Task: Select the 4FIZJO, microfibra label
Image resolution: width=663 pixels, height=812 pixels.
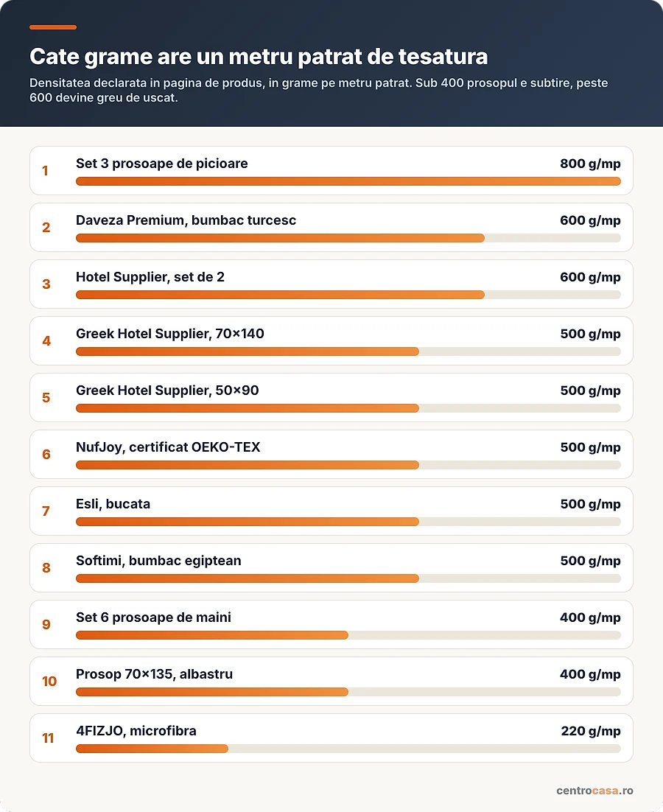Action: (x=136, y=731)
